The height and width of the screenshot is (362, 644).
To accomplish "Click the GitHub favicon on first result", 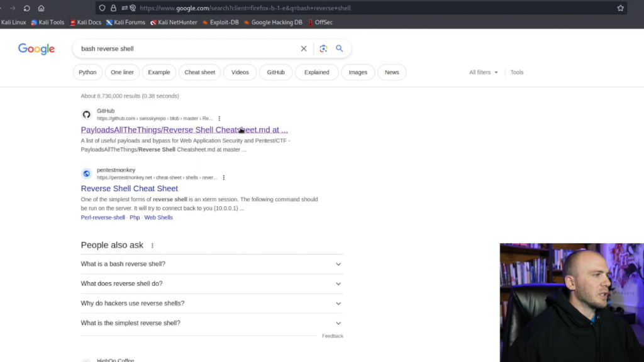I will click(x=86, y=114).
